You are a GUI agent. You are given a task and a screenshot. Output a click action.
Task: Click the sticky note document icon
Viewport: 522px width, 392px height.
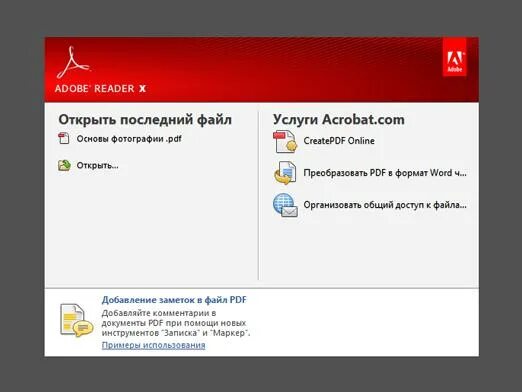pyautogui.click(x=76, y=320)
